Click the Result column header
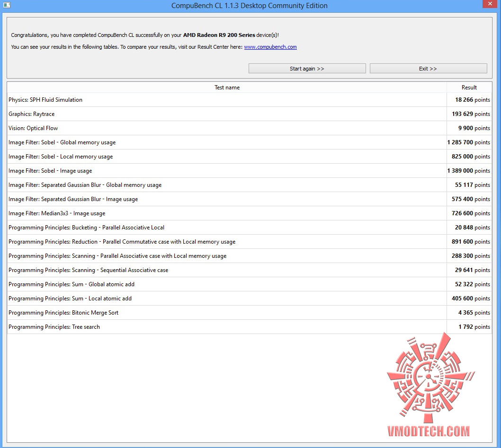Image resolution: width=501 pixels, height=448 pixels. (x=469, y=88)
